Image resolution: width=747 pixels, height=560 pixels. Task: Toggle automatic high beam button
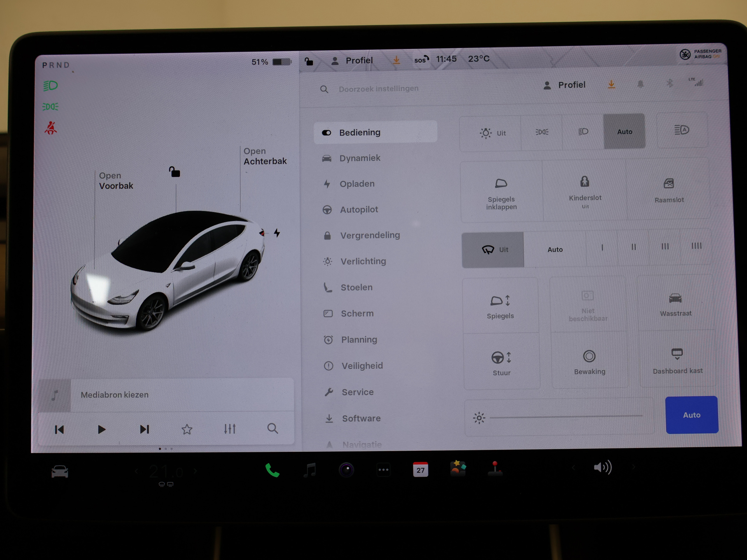click(x=682, y=130)
